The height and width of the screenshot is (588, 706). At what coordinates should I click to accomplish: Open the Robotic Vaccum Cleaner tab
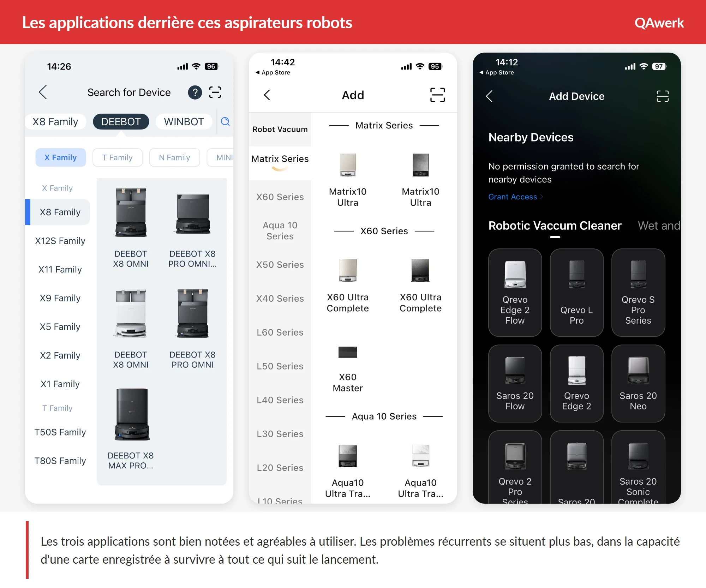tap(555, 226)
